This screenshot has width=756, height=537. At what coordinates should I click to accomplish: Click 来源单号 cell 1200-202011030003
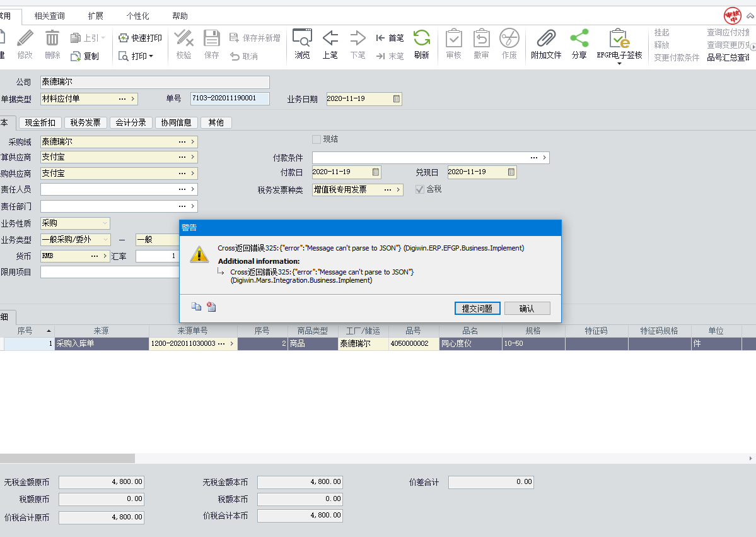point(193,343)
